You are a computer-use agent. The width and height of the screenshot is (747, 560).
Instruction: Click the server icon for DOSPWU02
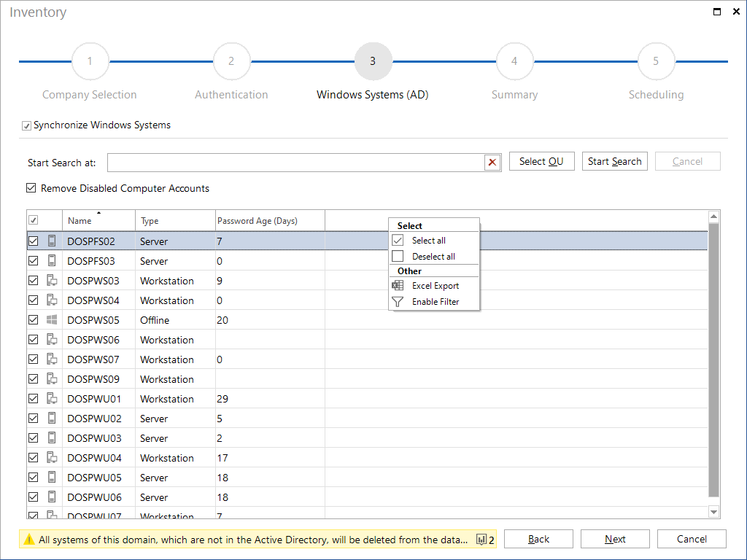point(52,418)
